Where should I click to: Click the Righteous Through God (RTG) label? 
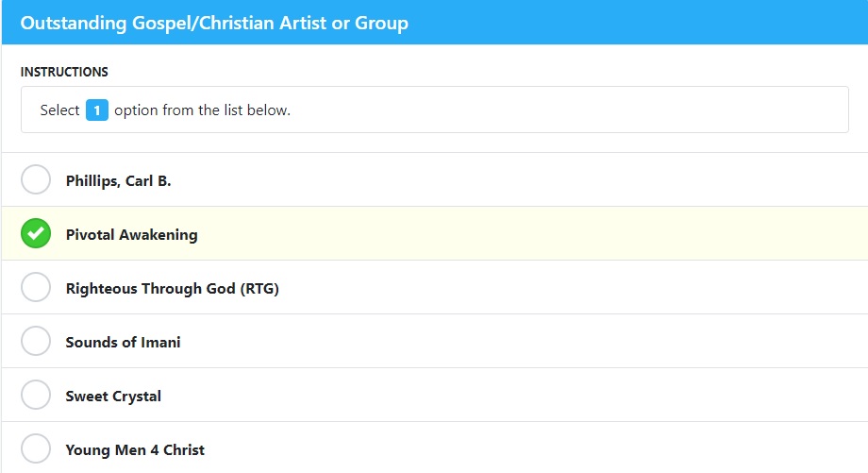click(172, 289)
